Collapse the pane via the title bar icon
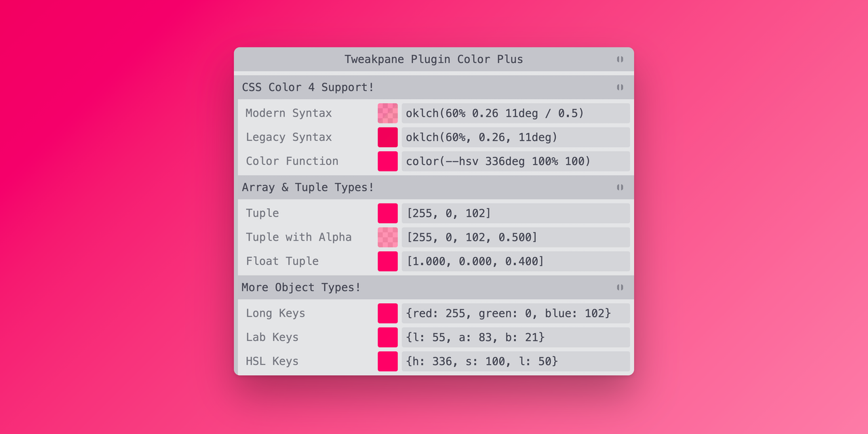The image size is (868, 434). point(619,59)
